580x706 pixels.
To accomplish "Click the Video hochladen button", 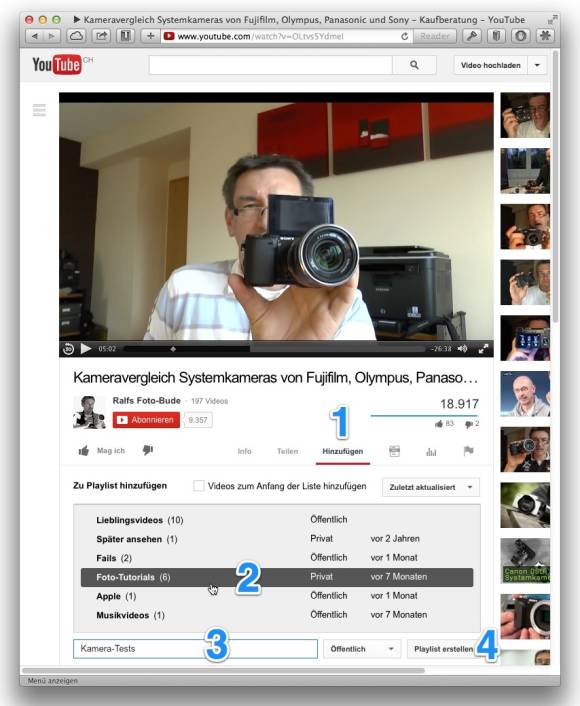I will (x=490, y=65).
